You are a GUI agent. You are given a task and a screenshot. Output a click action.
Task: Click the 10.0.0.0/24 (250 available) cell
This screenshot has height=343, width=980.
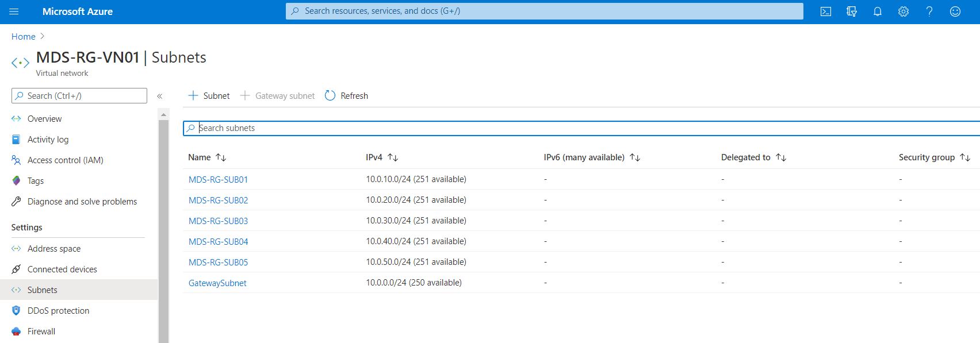coord(414,283)
